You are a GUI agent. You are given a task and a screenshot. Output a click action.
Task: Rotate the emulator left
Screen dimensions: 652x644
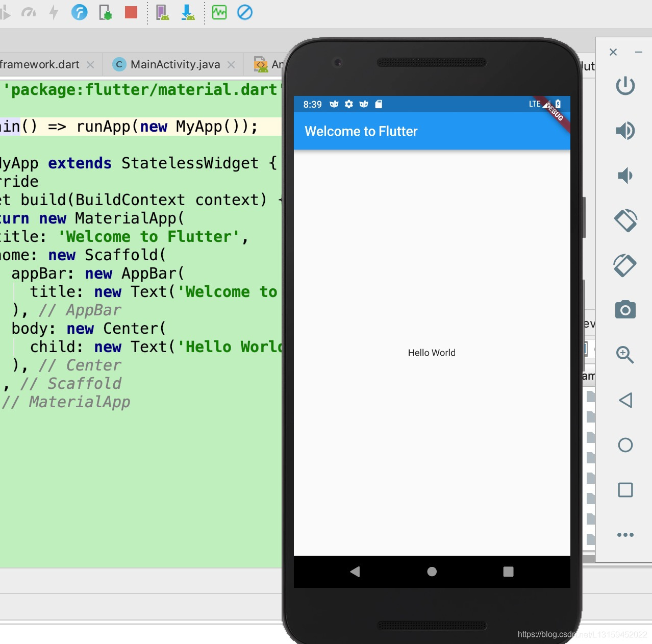click(x=625, y=220)
